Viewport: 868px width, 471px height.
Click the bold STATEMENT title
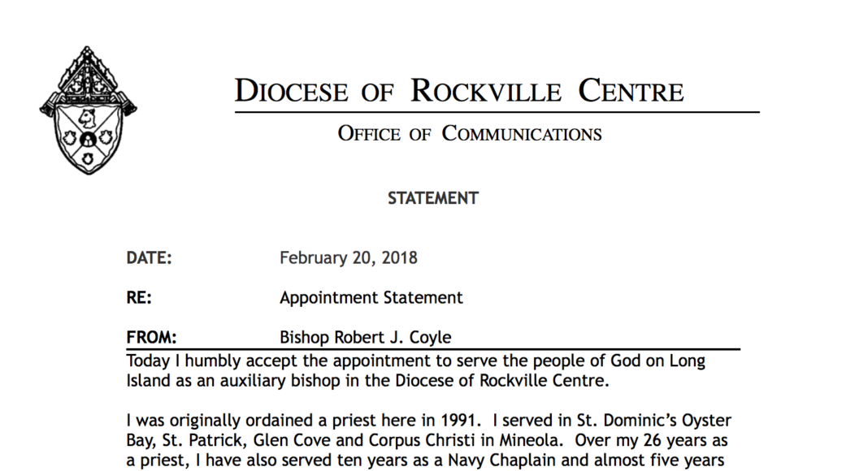(x=432, y=198)
